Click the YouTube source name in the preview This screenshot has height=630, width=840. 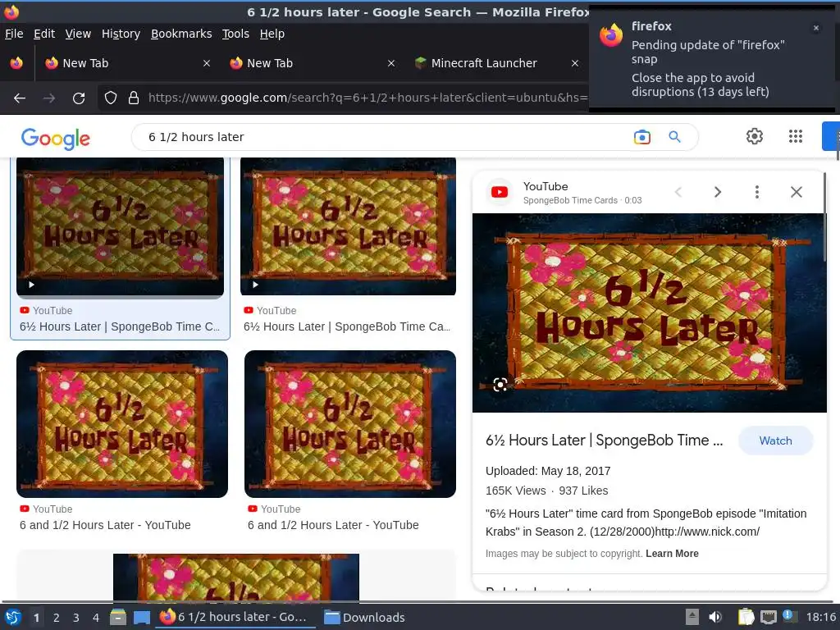click(546, 186)
